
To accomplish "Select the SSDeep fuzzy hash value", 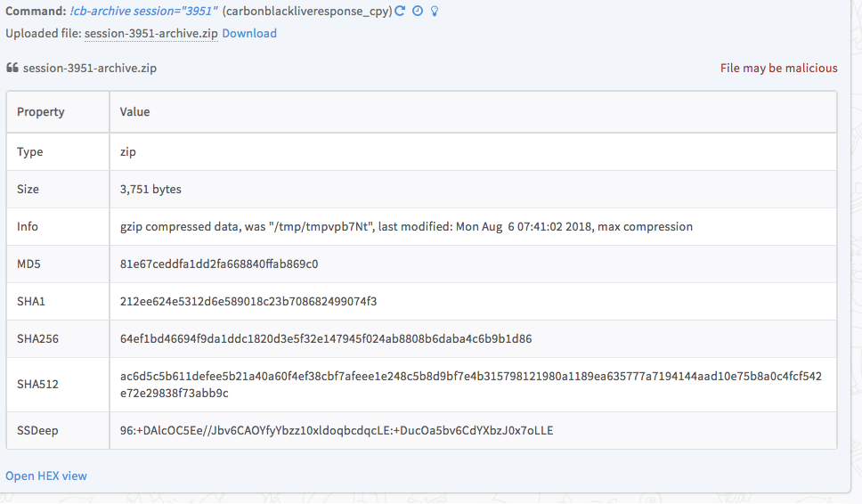I will (x=337, y=431).
